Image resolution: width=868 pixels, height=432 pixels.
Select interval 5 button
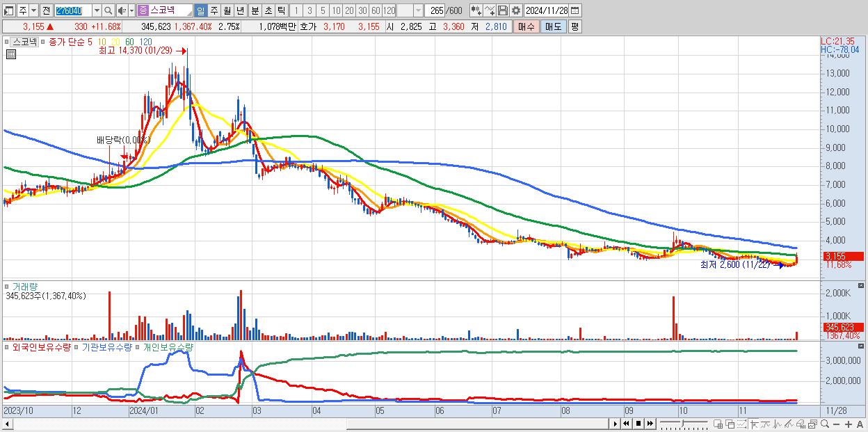(323, 10)
